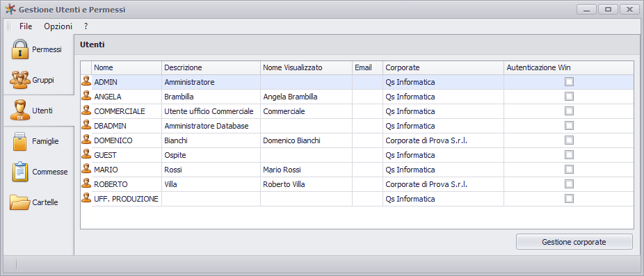Sort by the Nome column header
644x276 pixels.
tap(127, 67)
